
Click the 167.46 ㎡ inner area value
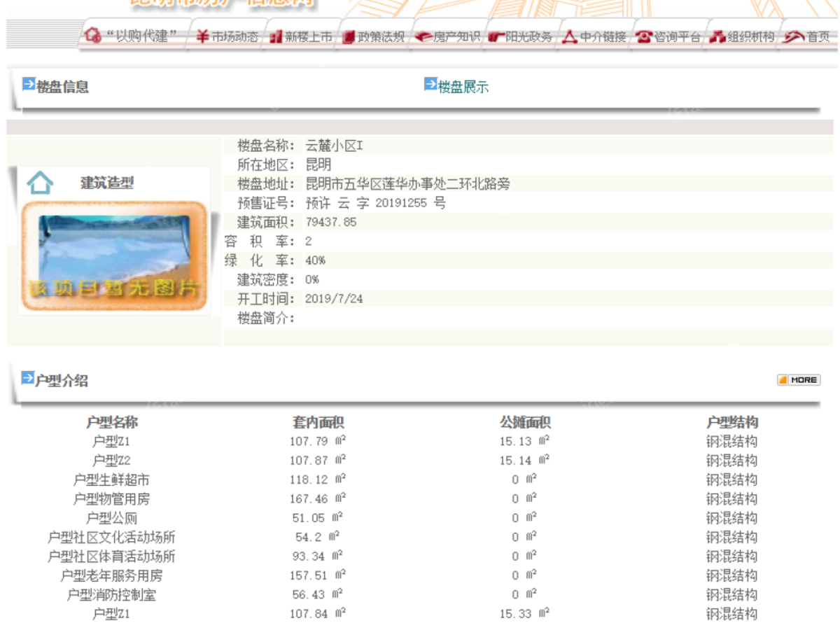318,499
